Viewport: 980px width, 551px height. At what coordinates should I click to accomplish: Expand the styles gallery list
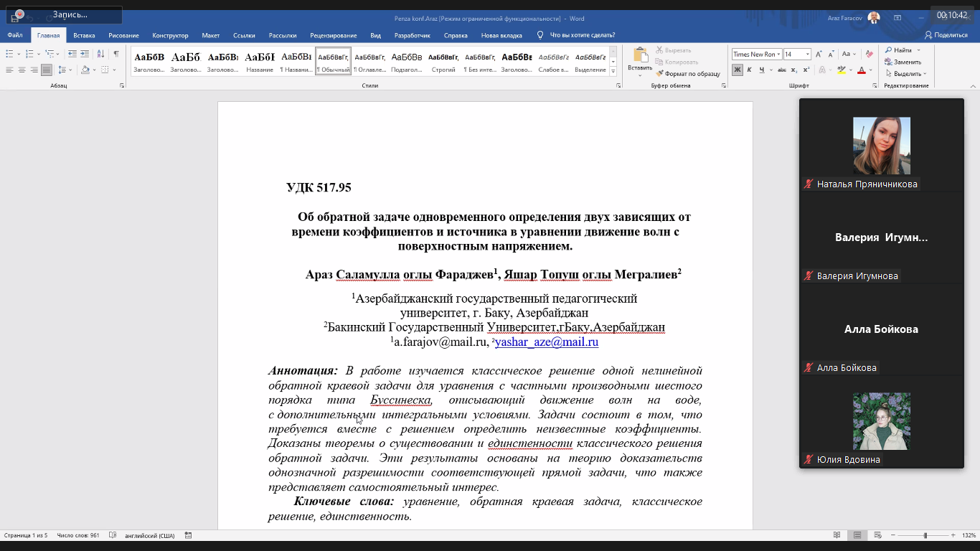coord(613,72)
